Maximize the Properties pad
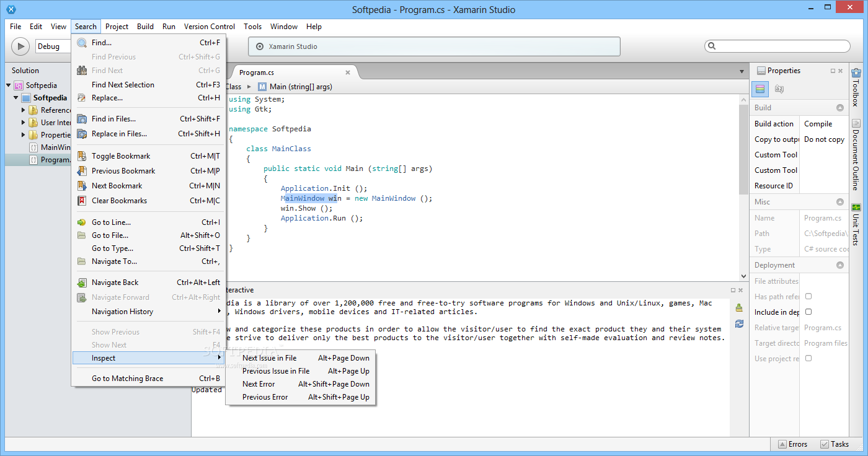The image size is (868, 456). 833,71
